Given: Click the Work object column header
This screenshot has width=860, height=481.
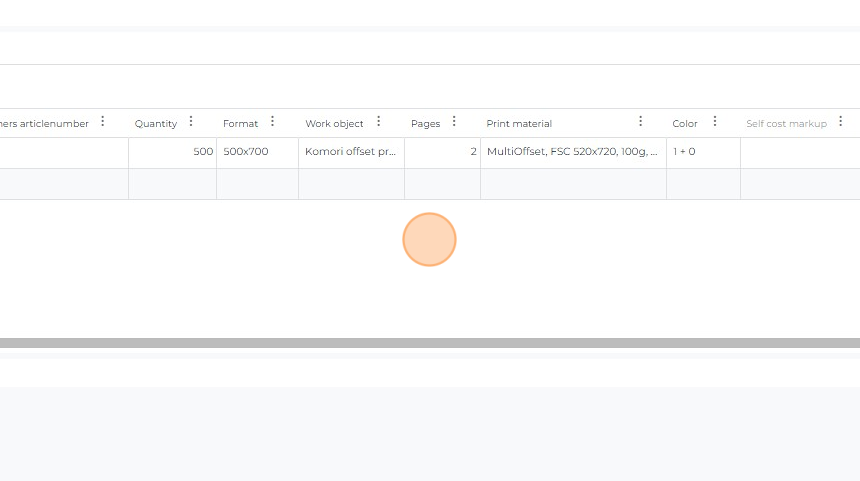Looking at the screenshot, I should (x=334, y=124).
